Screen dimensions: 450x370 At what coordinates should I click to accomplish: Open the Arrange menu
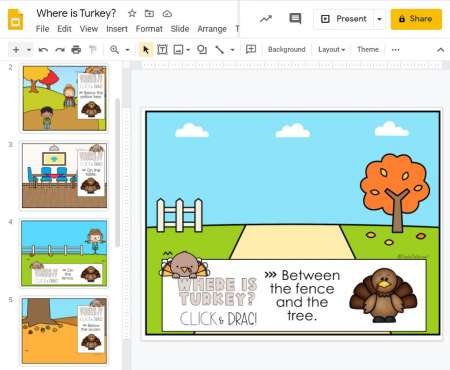(212, 29)
